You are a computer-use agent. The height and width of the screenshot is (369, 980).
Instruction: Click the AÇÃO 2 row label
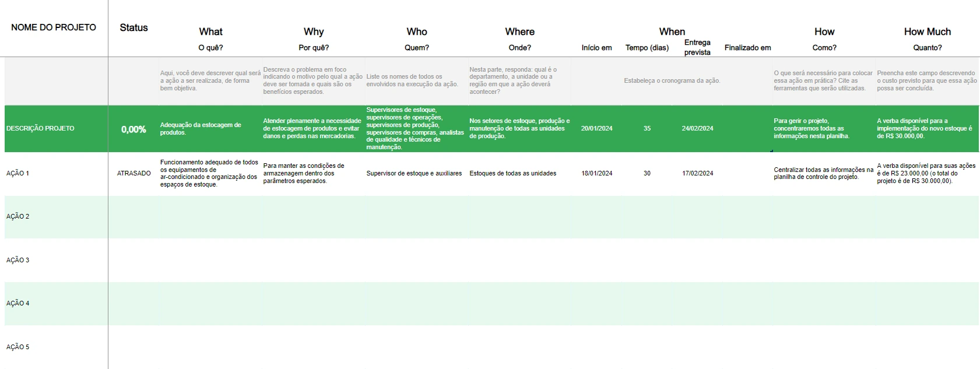(x=18, y=216)
